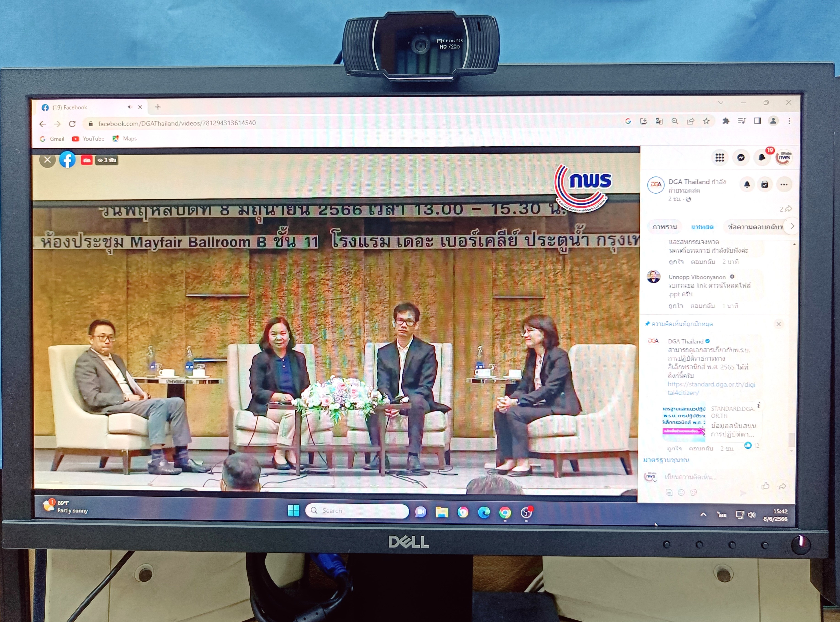This screenshot has height=622, width=840.
Task: Translate this page icon
Action: coord(659,121)
